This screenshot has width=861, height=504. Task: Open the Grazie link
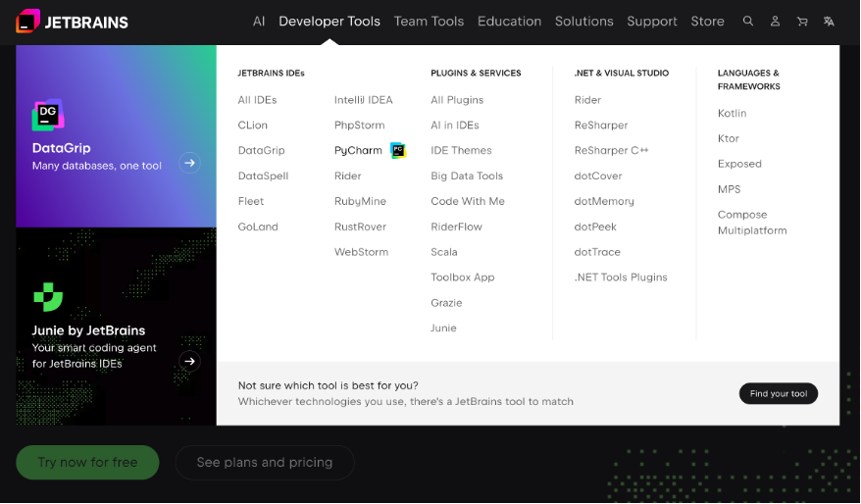coord(446,303)
